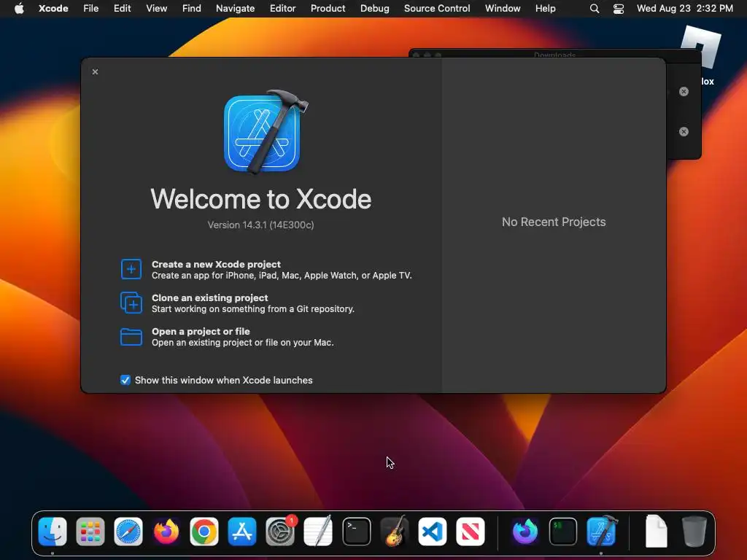Open the Source Control menu

[437, 8]
